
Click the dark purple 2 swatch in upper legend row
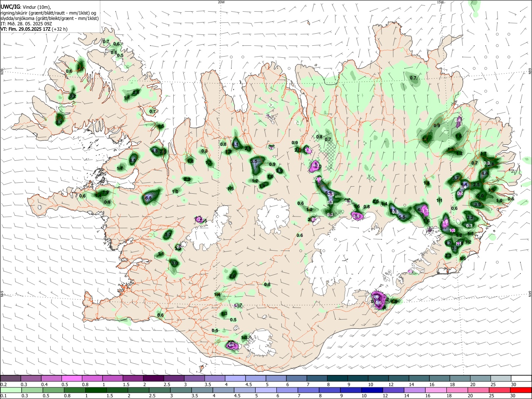(x=153, y=378)
